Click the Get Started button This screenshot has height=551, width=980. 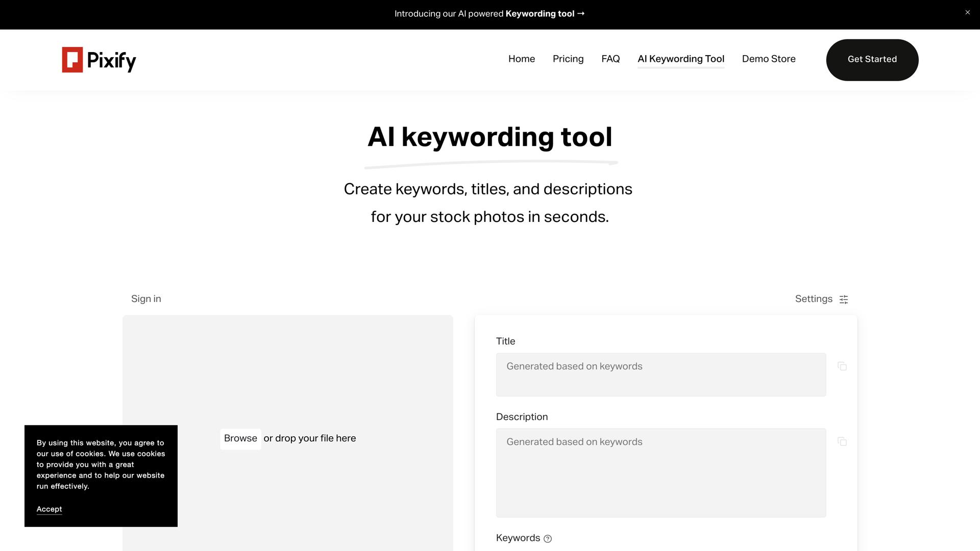[872, 59]
